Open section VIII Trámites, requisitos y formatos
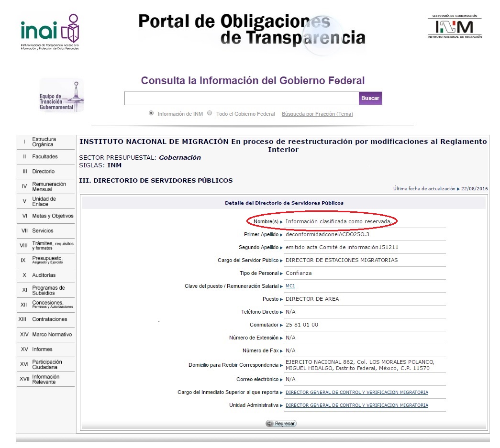The image size is (500, 448). (45, 246)
